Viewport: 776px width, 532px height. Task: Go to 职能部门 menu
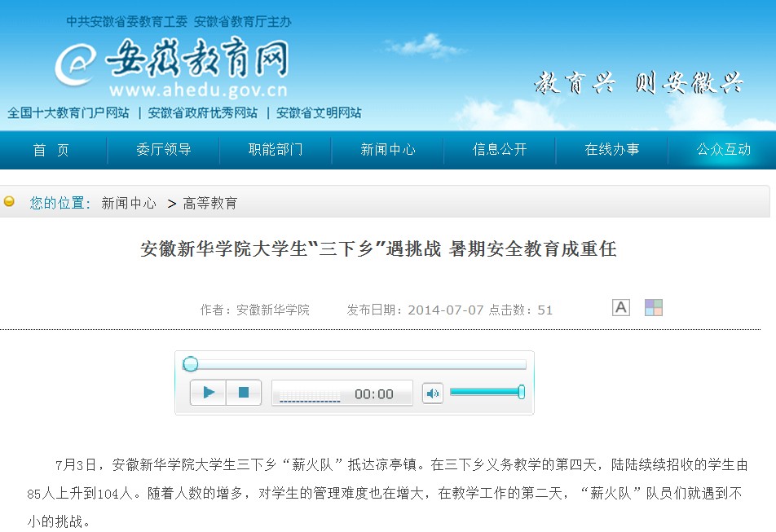pos(276,150)
